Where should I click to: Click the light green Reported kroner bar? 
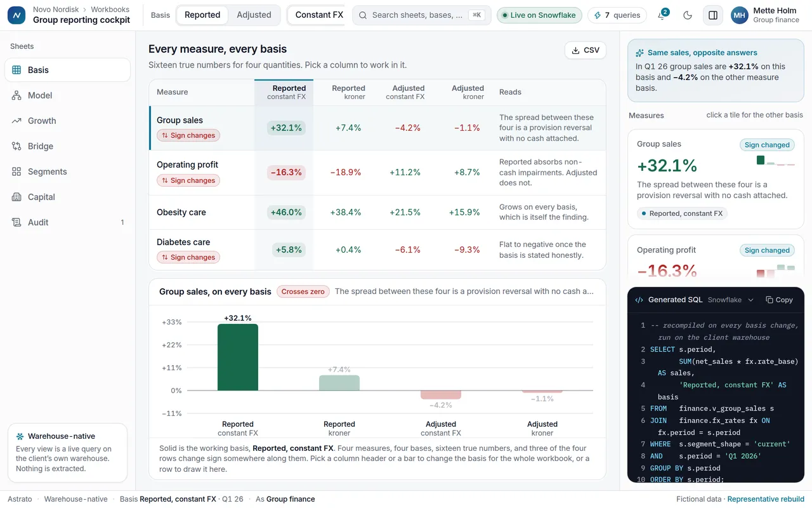(339, 383)
